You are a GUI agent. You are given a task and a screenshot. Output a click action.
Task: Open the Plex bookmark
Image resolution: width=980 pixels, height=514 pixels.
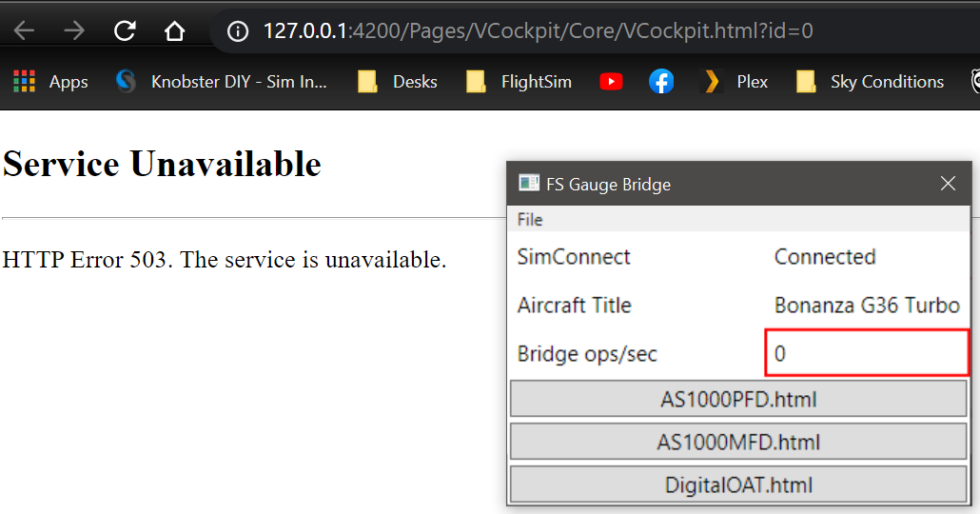(x=735, y=82)
